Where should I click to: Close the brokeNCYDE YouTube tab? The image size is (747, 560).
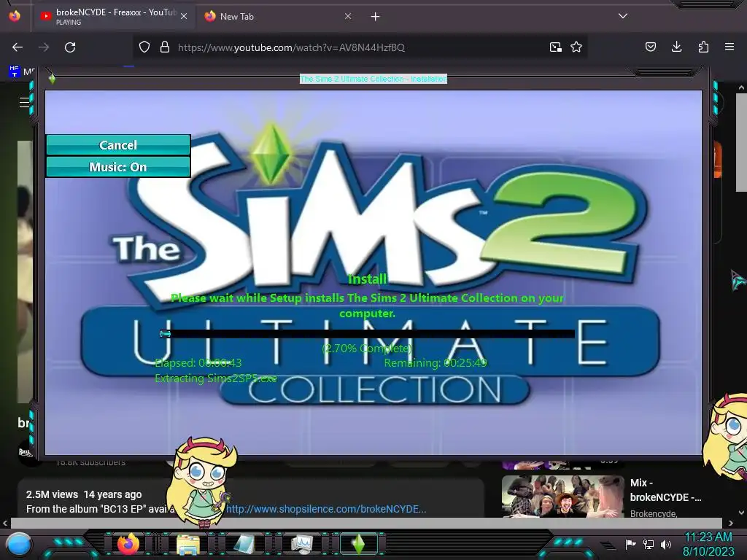coord(184,17)
